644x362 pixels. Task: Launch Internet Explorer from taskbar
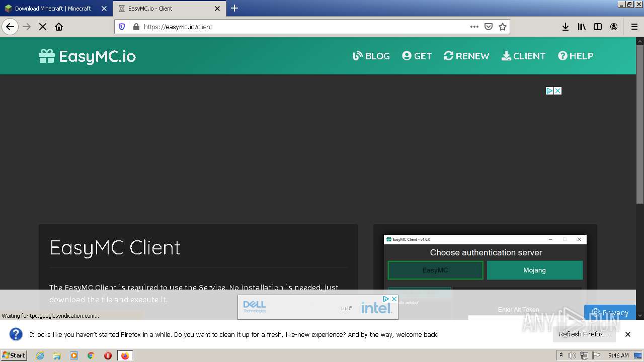click(x=40, y=355)
